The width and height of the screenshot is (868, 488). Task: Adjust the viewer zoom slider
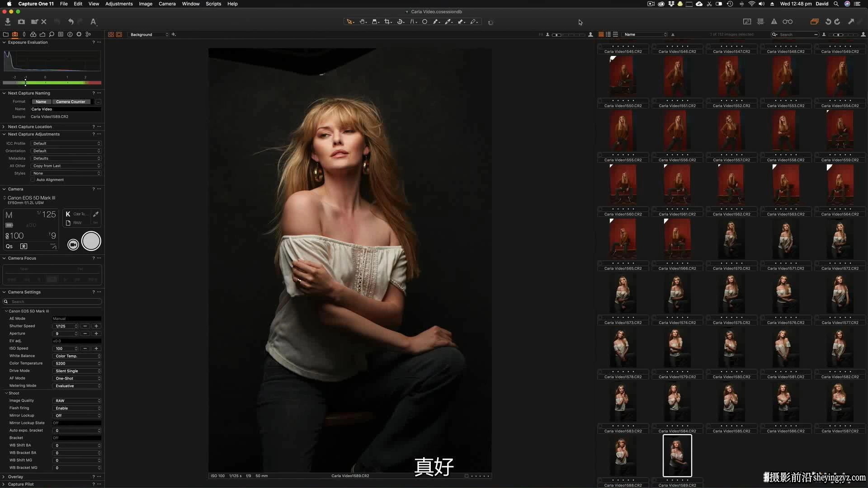[x=569, y=34]
